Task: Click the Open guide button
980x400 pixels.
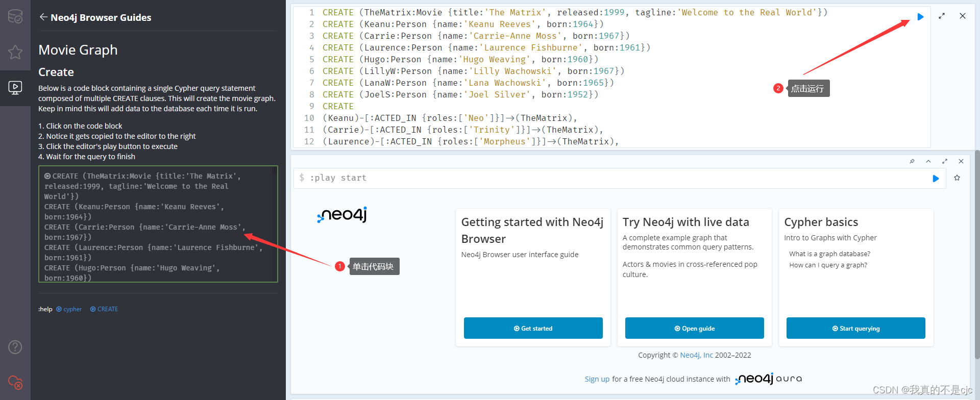Action: [x=695, y=328]
